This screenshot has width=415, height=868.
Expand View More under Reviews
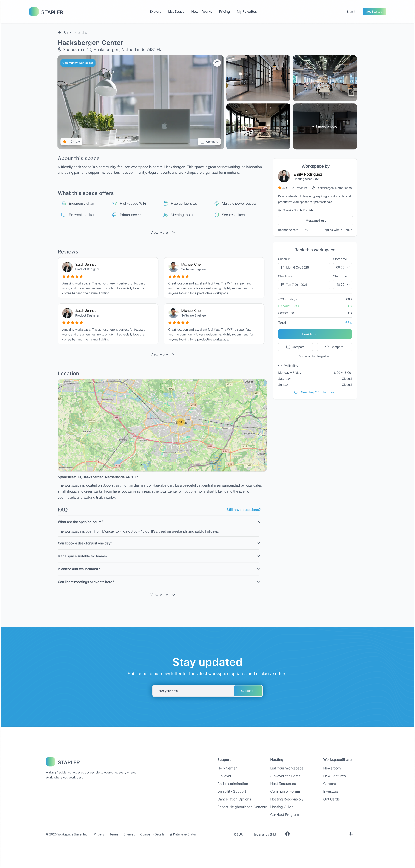[163, 354]
